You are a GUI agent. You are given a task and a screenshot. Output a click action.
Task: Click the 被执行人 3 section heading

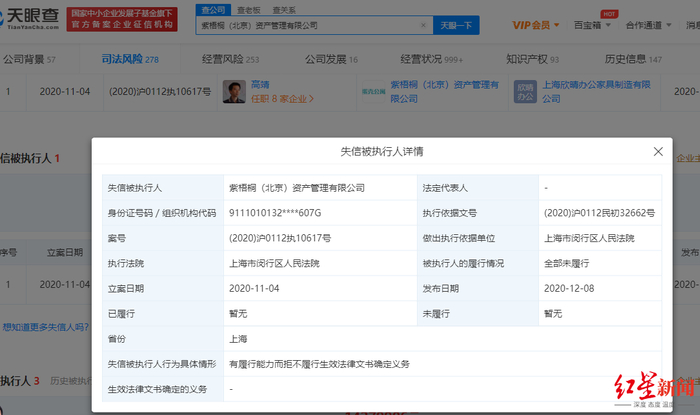(20, 381)
